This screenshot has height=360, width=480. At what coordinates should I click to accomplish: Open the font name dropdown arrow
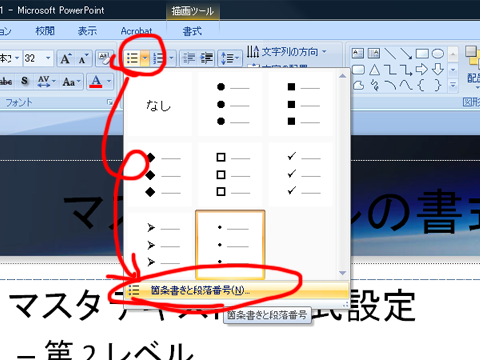pyautogui.click(x=17, y=58)
